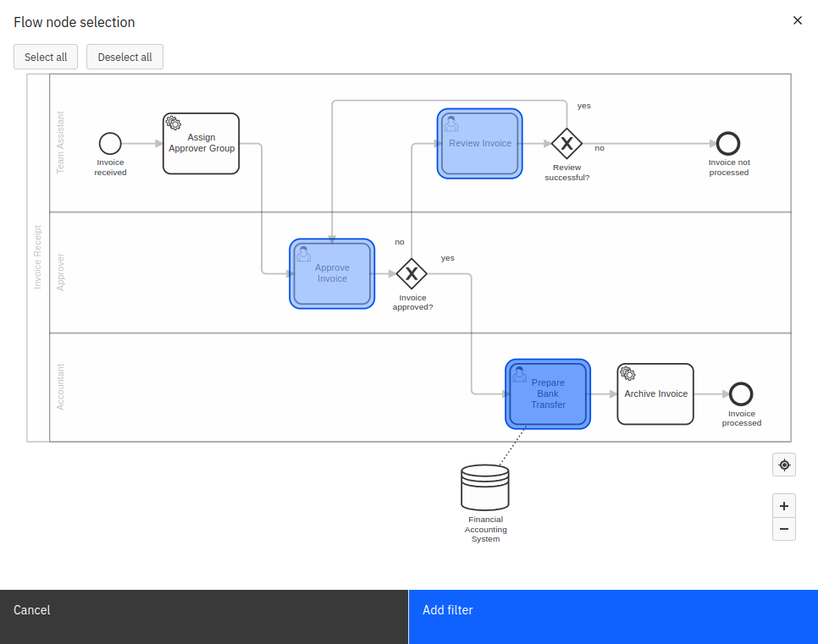
Task: Reset the diagram viewport with the crosshair icon
Action: click(x=783, y=465)
